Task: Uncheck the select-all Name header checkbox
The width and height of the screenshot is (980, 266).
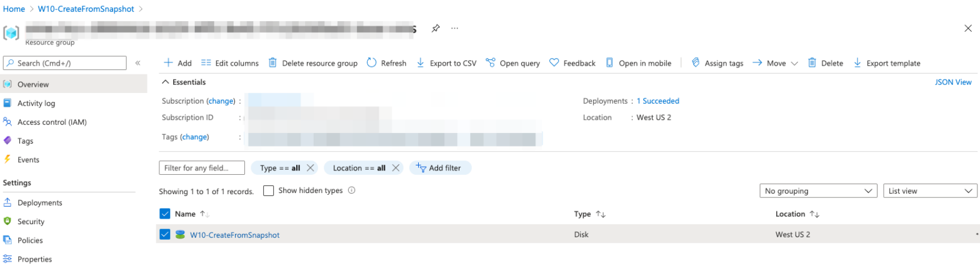Action: (165, 214)
